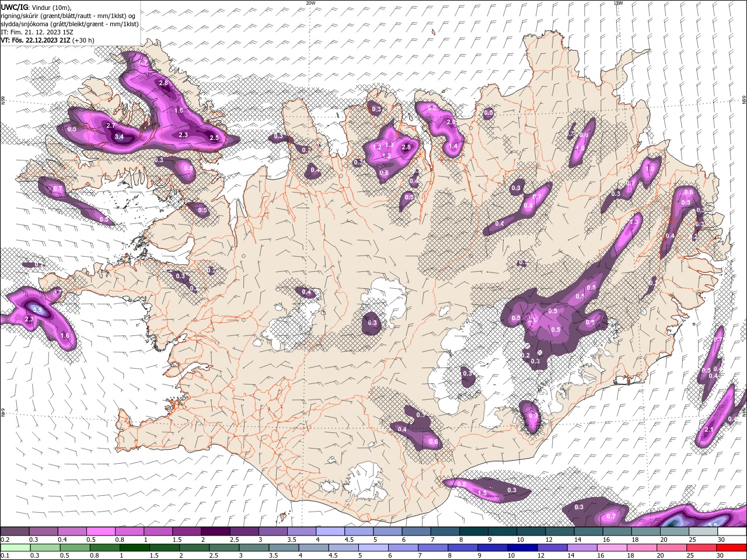747x560 pixels.
Task: Click the '2.1' value off the southeast coast
Action: click(709, 429)
